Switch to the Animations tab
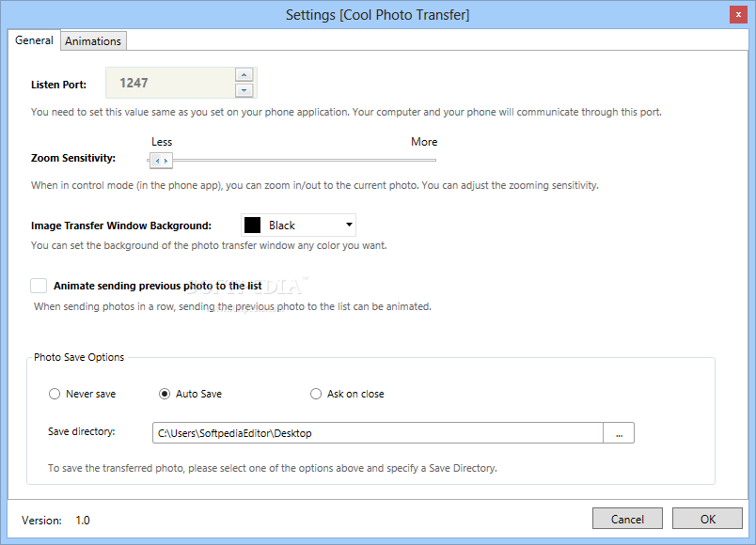The width and height of the screenshot is (756, 545). coord(93,41)
